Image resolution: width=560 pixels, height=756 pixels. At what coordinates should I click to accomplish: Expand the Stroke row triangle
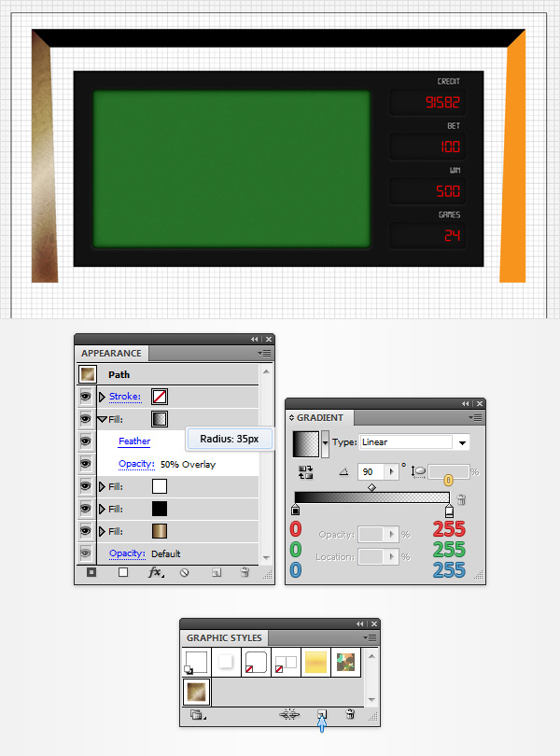[102, 397]
